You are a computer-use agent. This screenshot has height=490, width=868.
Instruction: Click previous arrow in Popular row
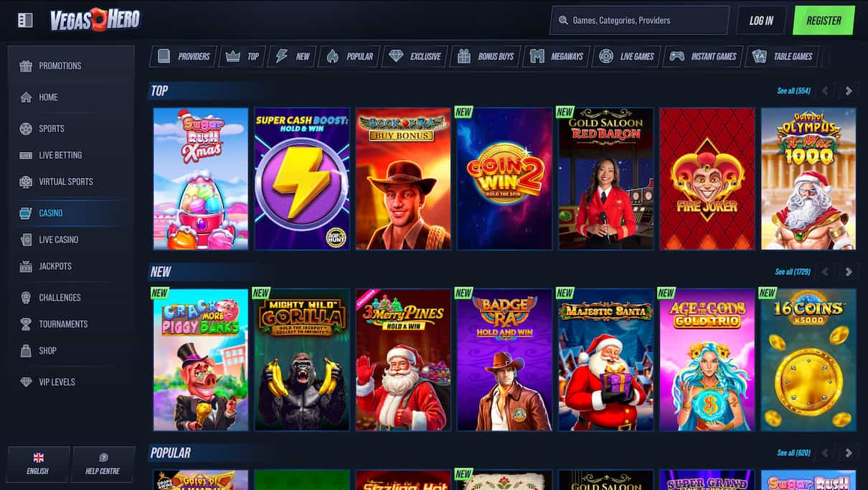pos(826,453)
